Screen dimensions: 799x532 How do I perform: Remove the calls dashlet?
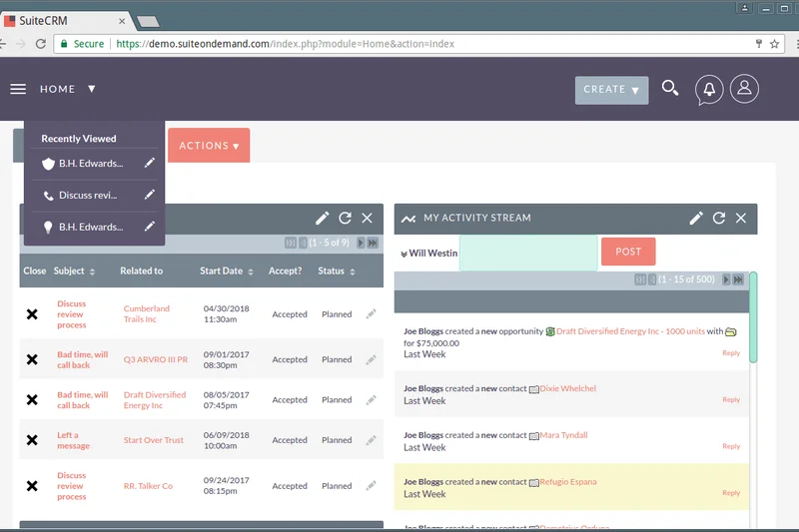point(367,218)
